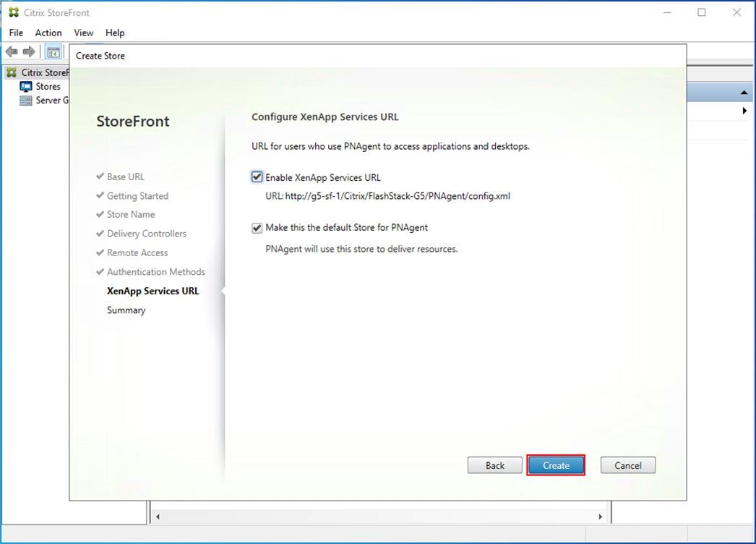
Task: Toggle the console tree pane toolbar icon
Action: pos(53,51)
